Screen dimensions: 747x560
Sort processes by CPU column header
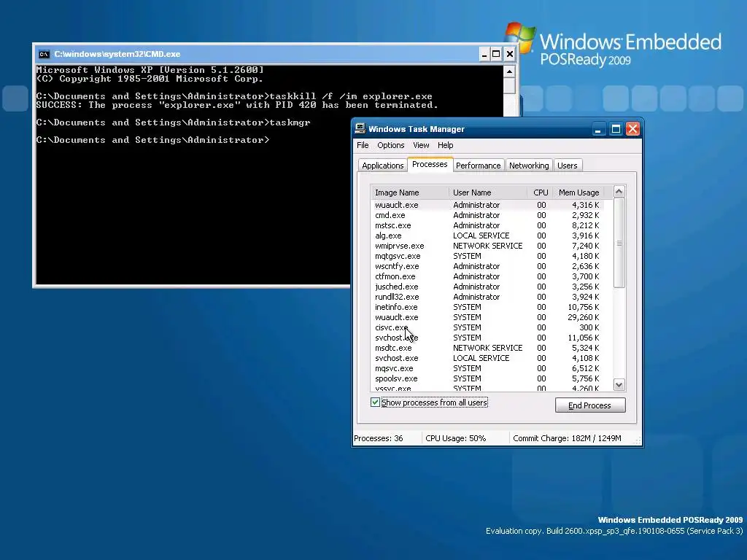click(x=541, y=192)
